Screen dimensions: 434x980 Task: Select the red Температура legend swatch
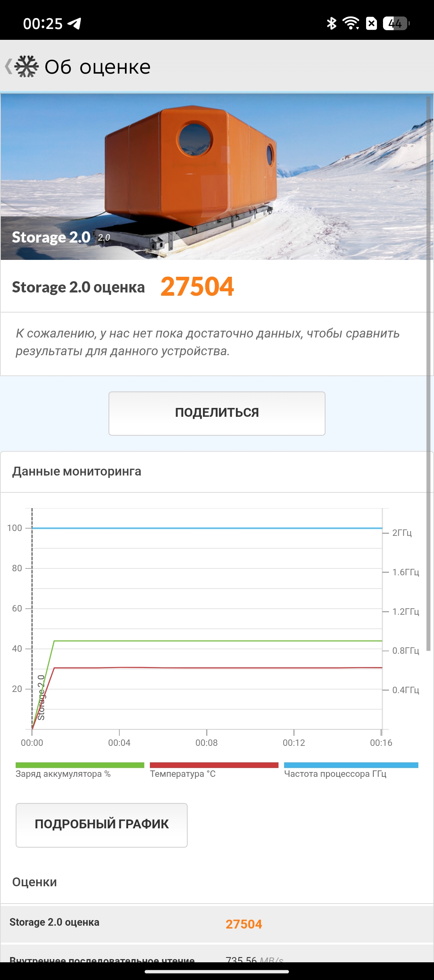point(214,765)
